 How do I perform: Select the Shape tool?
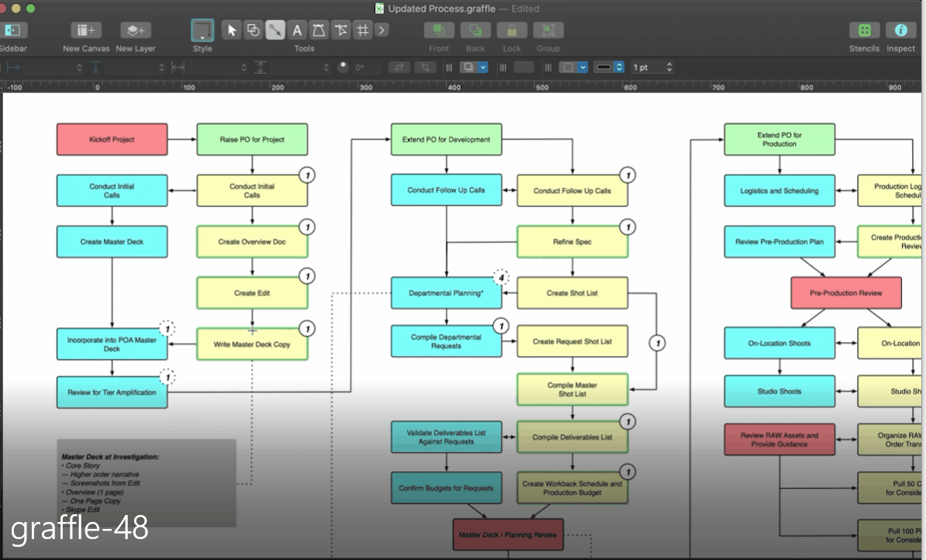pos(254,30)
